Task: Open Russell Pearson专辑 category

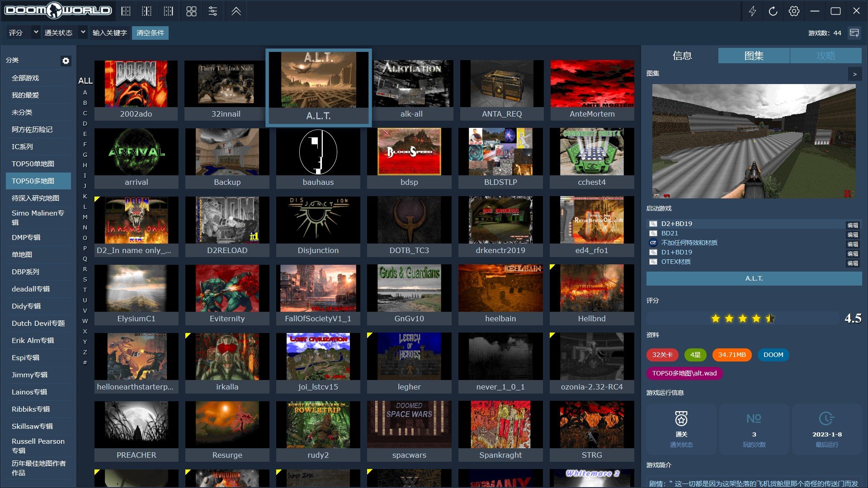Action: pos(38,446)
